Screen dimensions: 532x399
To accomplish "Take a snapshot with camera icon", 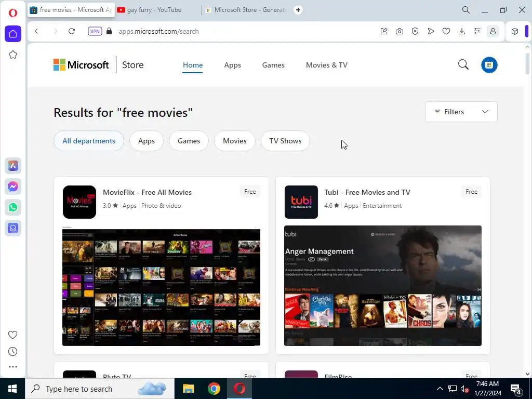I will tap(400, 31).
